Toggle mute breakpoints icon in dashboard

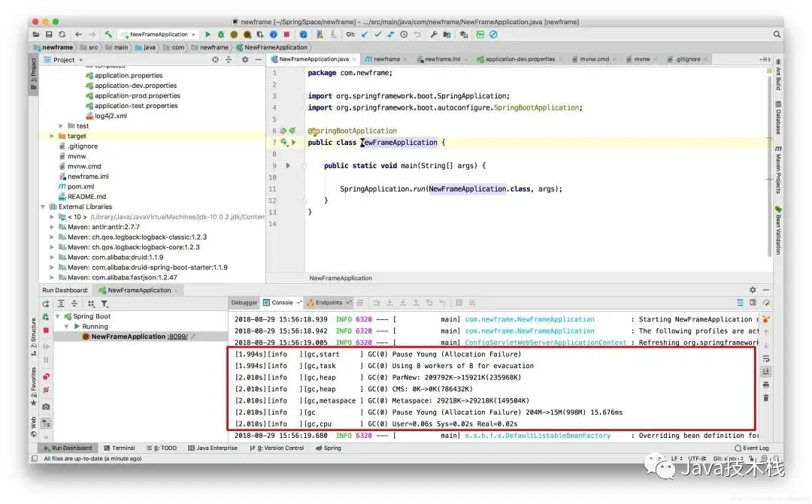point(46,390)
